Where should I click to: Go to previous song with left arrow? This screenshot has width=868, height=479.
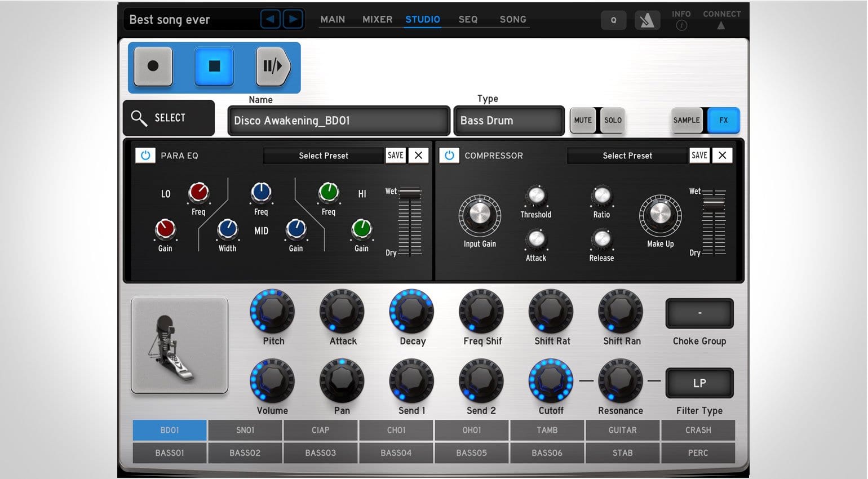pyautogui.click(x=271, y=19)
